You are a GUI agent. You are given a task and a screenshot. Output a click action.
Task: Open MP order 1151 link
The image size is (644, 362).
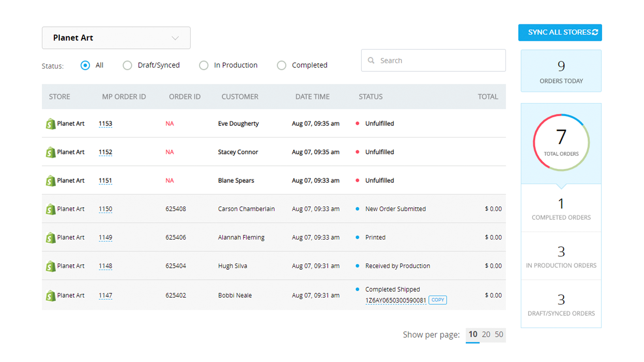click(x=105, y=181)
